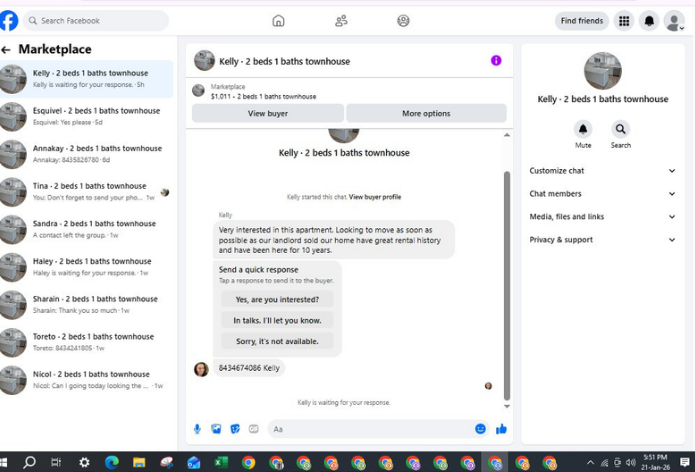The image size is (695, 472).
Task: Mute this conversation with bell icon
Action: tap(583, 129)
